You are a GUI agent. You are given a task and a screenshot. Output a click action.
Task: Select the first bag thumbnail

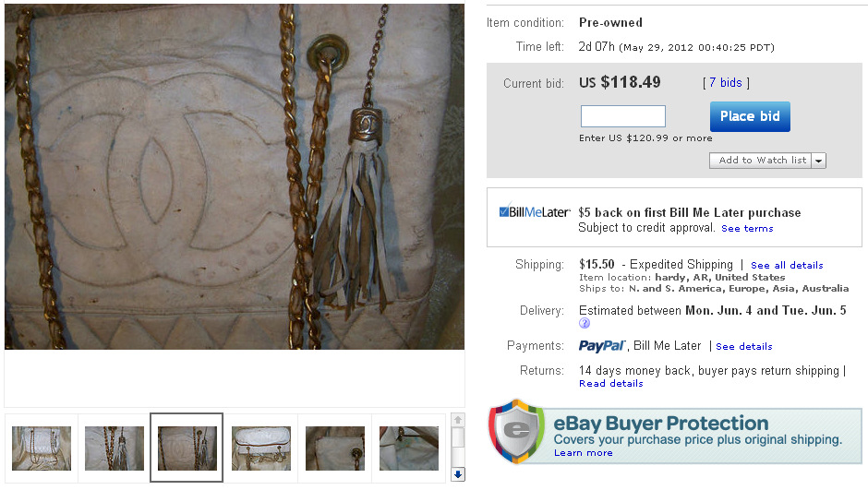click(x=42, y=448)
